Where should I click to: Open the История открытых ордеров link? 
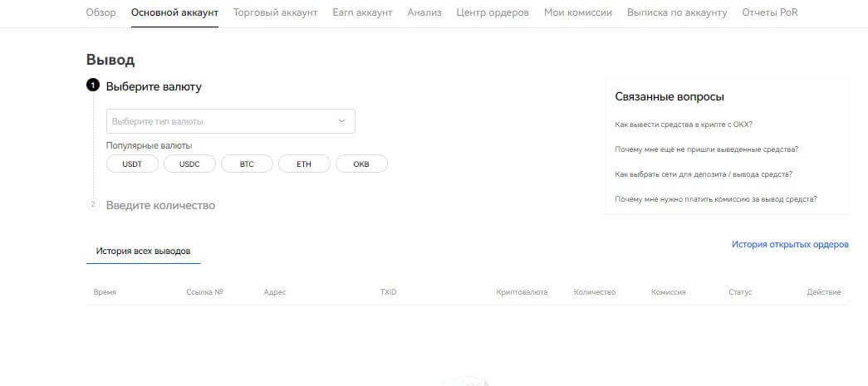790,244
